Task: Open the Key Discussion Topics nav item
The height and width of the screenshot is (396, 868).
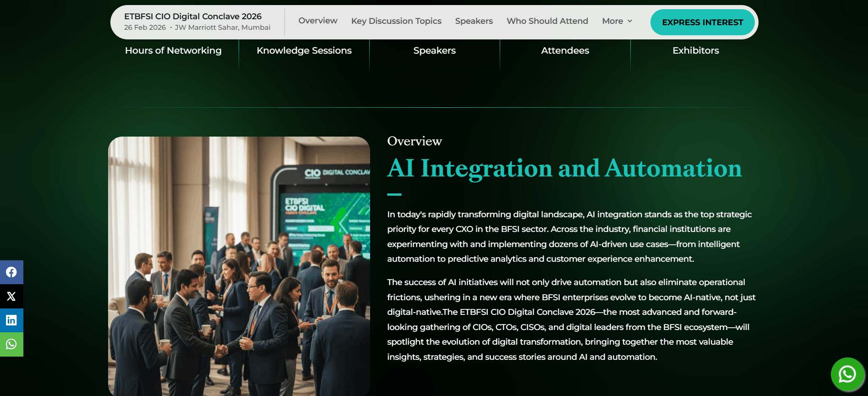Action: [396, 21]
